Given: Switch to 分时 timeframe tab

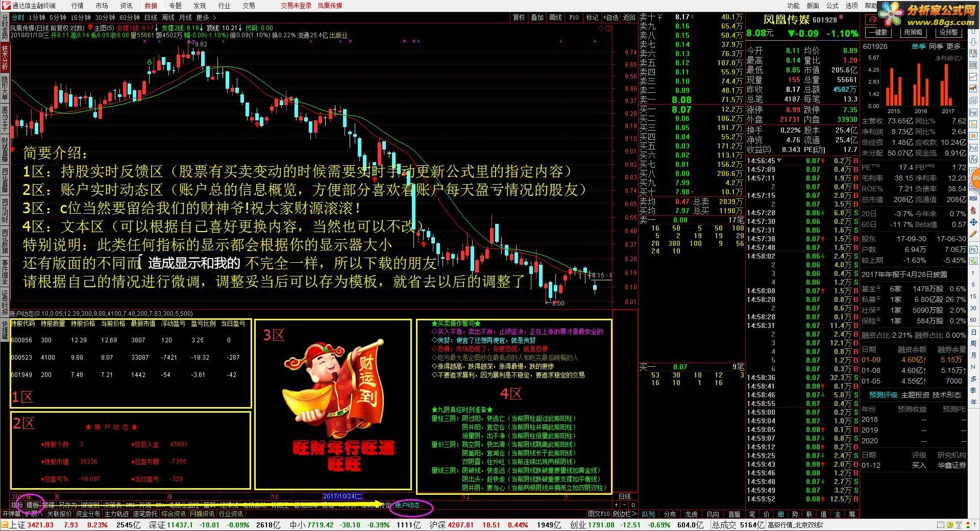Looking at the screenshot, I should click(18, 17).
